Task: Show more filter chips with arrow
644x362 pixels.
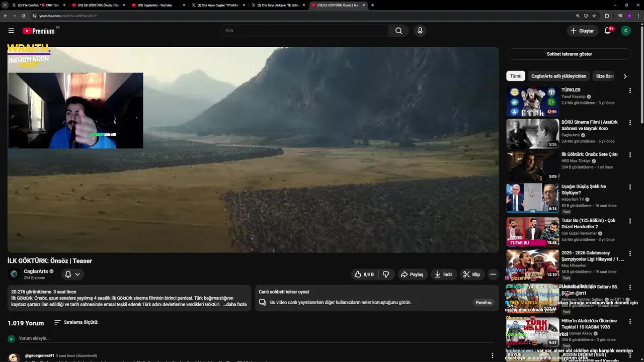Action: pyautogui.click(x=625, y=76)
